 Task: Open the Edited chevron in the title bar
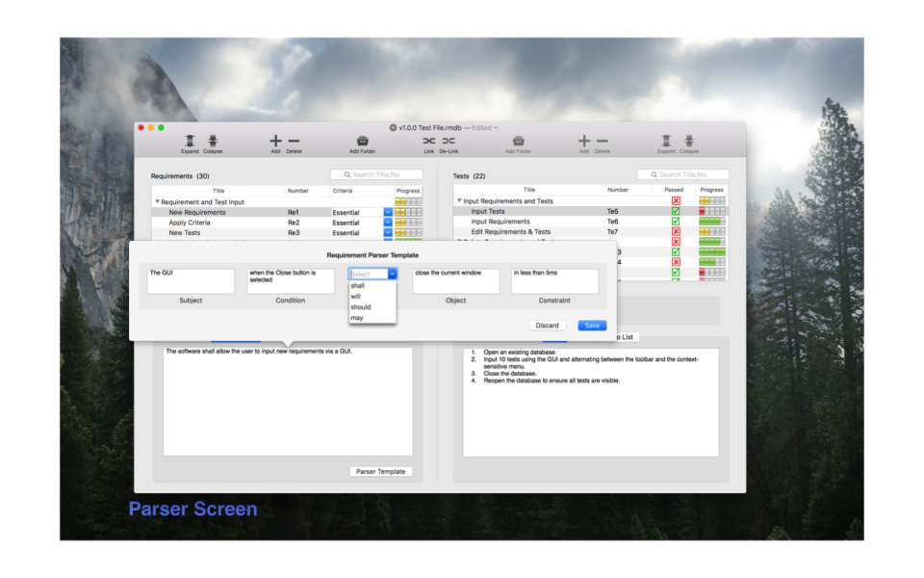(496, 127)
